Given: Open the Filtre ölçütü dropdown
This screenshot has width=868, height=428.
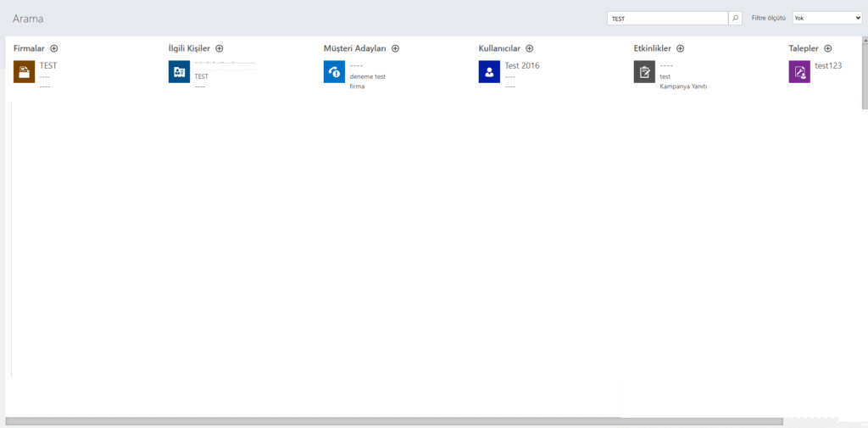Looking at the screenshot, I should [x=827, y=19].
